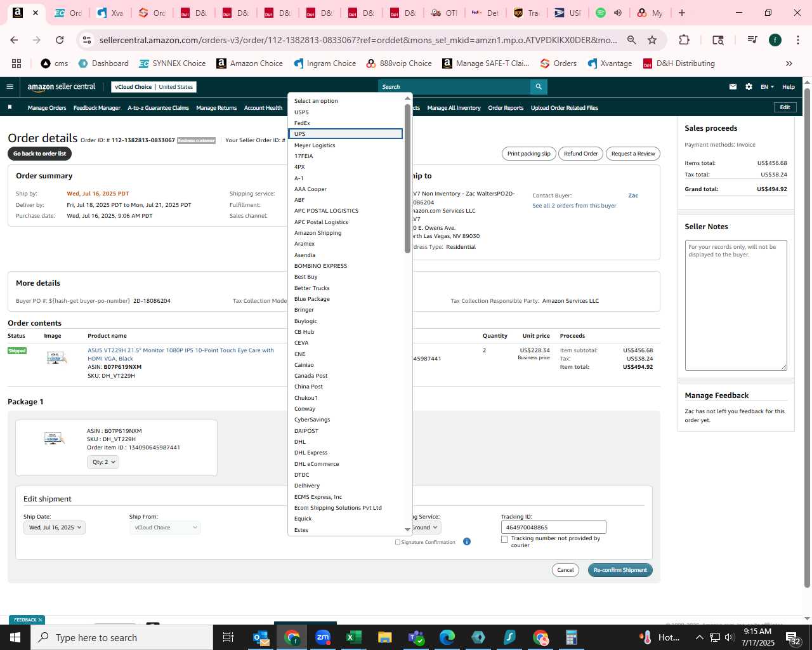812x650 pixels.
Task: Click the Request a Review button
Action: [633, 154]
